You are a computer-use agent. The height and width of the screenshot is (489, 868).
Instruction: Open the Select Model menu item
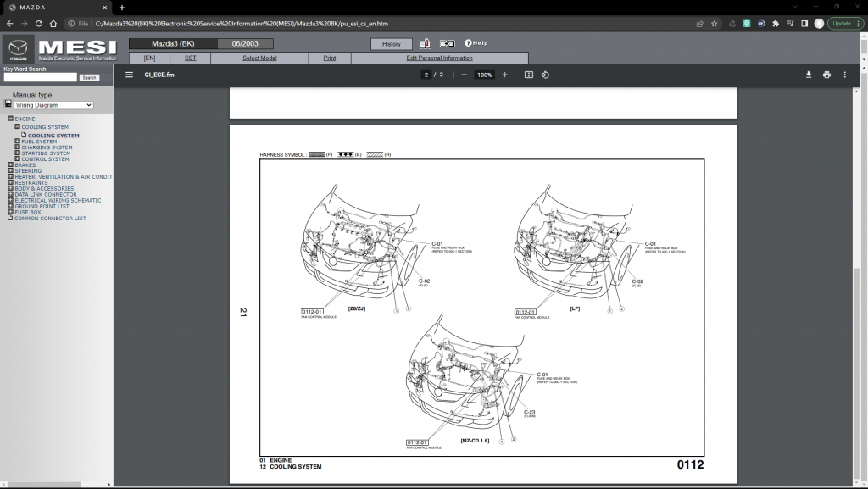coord(259,58)
